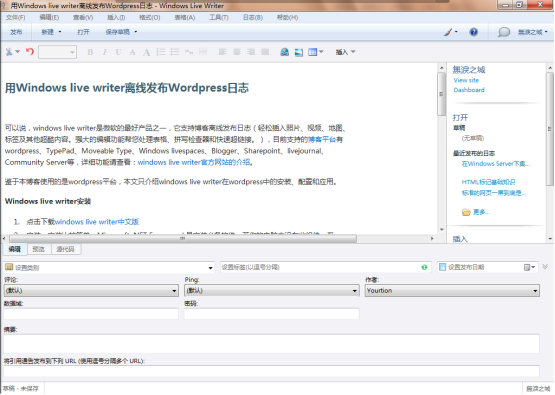Image resolution: width=555 pixels, height=395 pixels.
Task: Select the 编辑 edit tab
Action: coord(15,249)
